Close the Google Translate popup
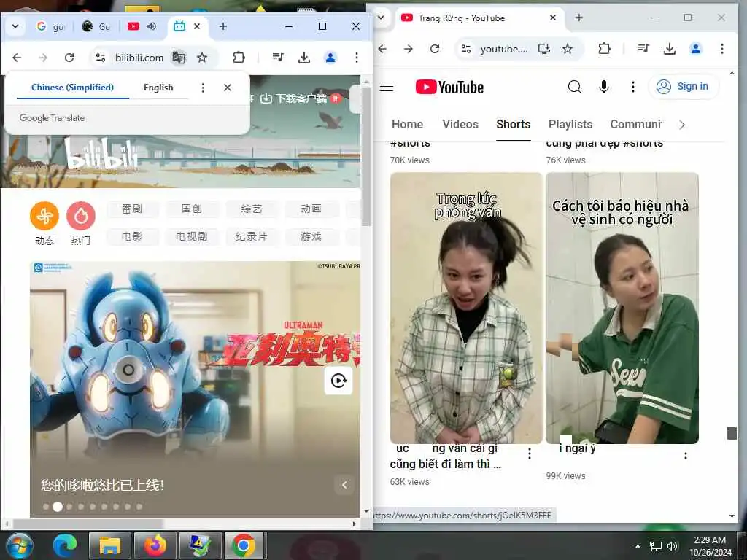Viewport: 747px width, 560px height. pyautogui.click(x=228, y=87)
